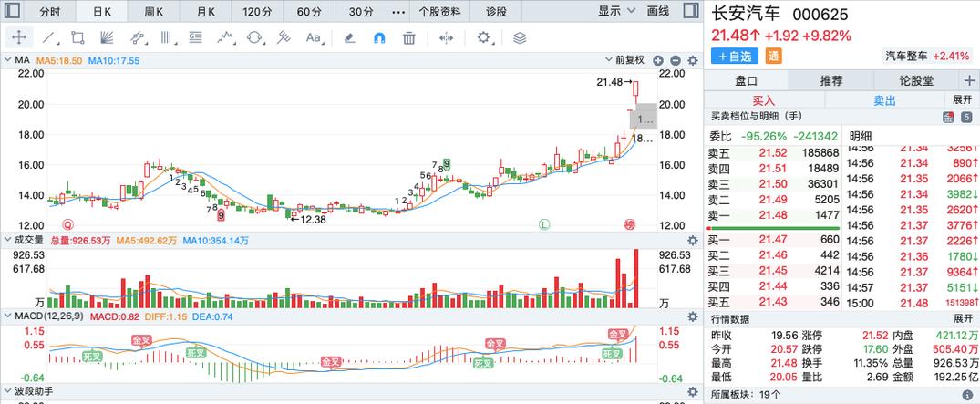The width and height of the screenshot is (980, 404).
Task: Toggle the blue magnet snap tool
Action: click(x=379, y=37)
